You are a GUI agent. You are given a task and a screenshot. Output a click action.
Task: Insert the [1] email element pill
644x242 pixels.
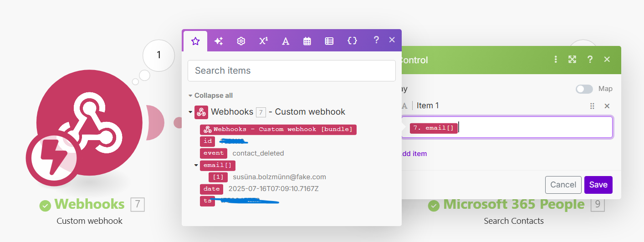pos(218,177)
